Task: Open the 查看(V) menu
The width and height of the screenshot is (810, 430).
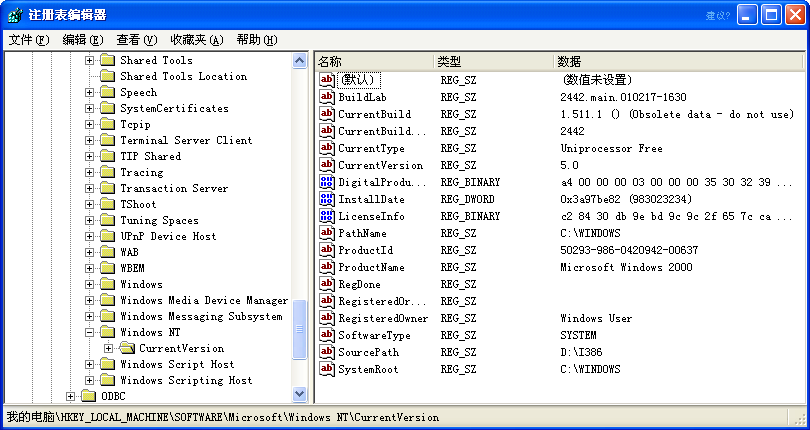Action: point(136,40)
